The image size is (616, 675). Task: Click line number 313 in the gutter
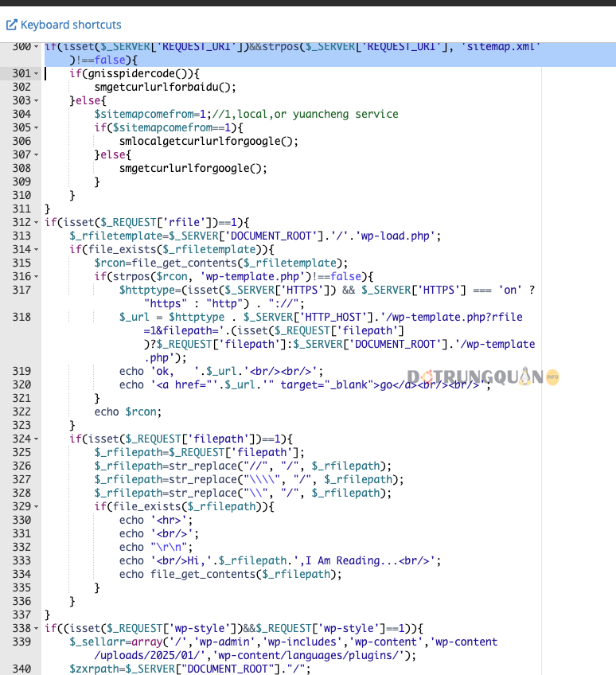point(21,236)
